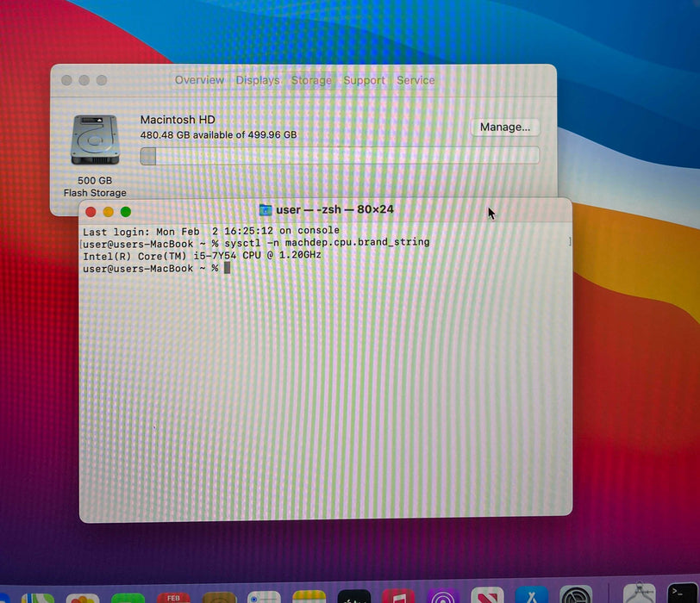Click the 'Flash Storage' label
The height and width of the screenshot is (603, 700).
point(95,193)
